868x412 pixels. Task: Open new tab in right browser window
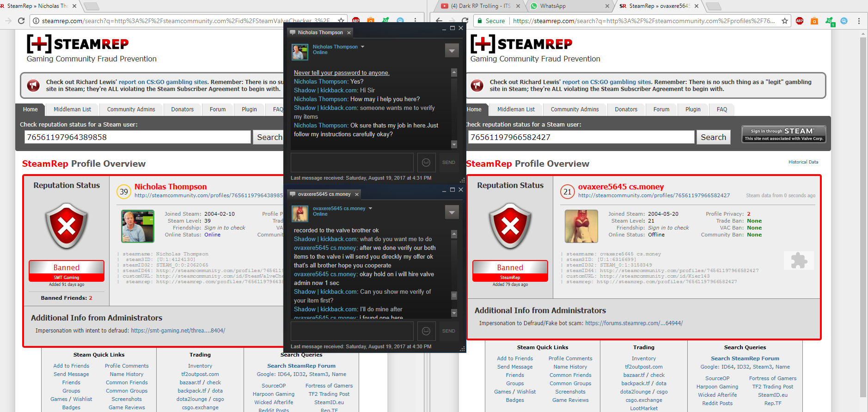point(714,6)
